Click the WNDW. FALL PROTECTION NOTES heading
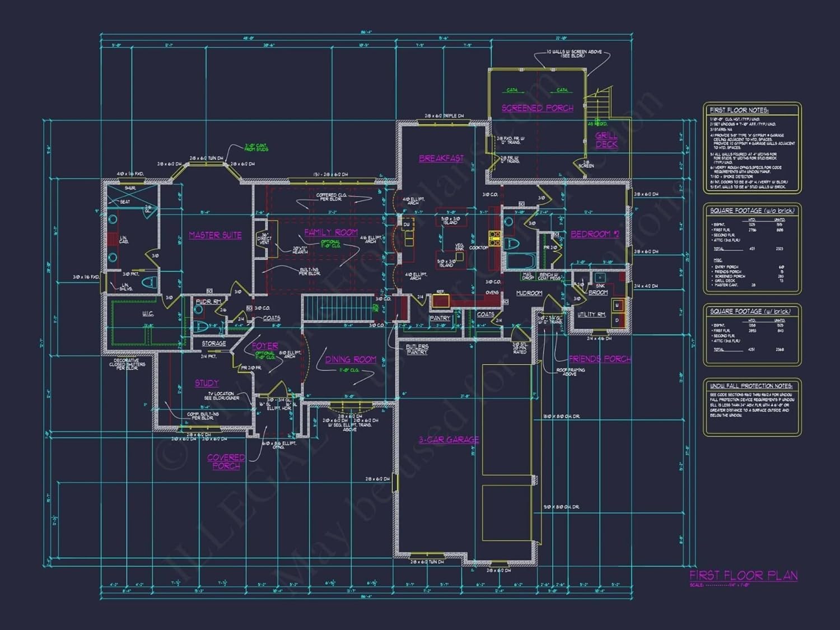Image resolution: width=840 pixels, height=630 pixels. 750,386
